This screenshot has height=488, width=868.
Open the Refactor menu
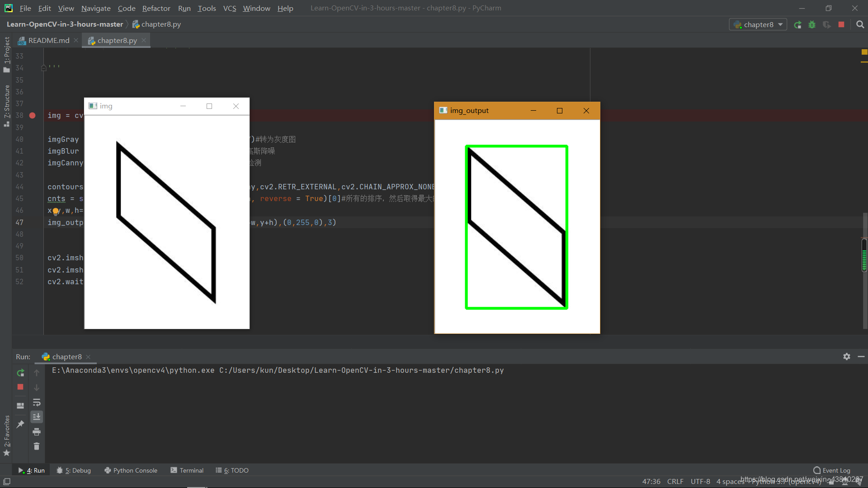pos(156,8)
